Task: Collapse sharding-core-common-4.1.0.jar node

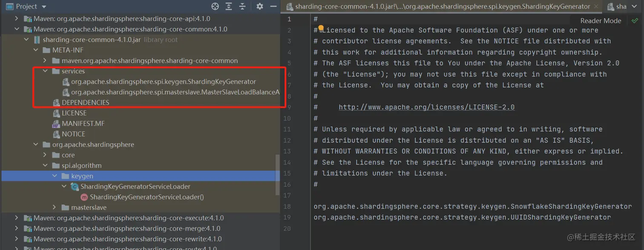Action: click(x=26, y=40)
